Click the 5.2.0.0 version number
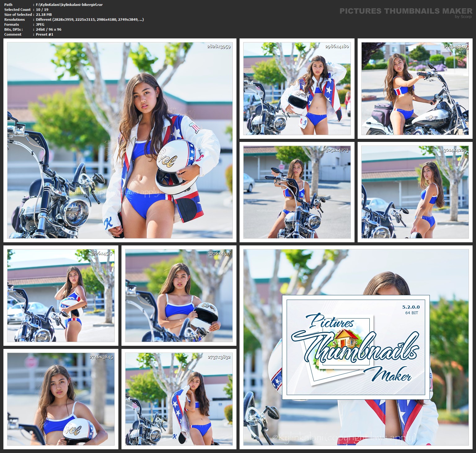 411,307
